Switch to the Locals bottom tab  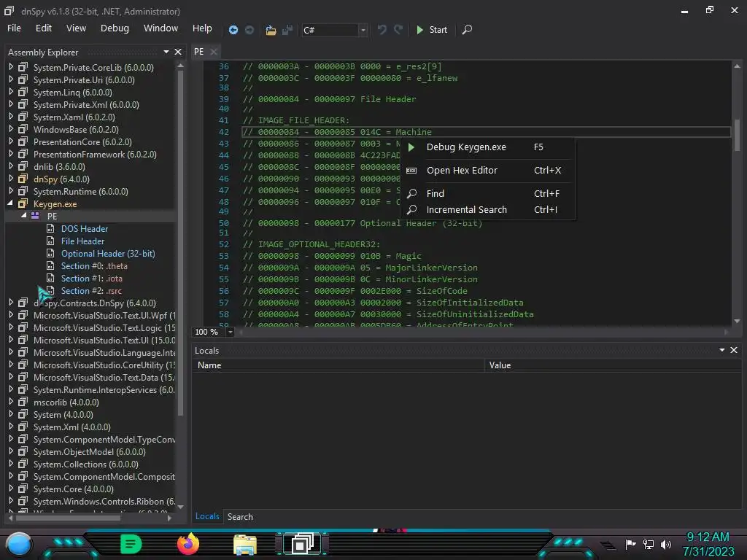(207, 516)
